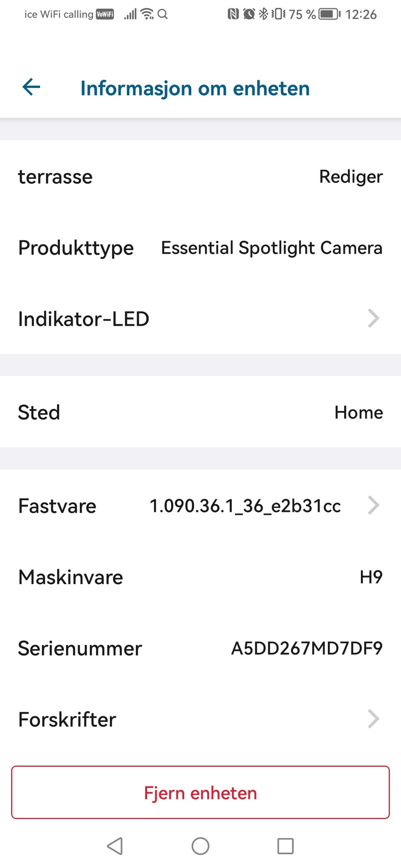This screenshot has height=868, width=401.
Task: Tap the Android back triangle button
Action: [115, 846]
